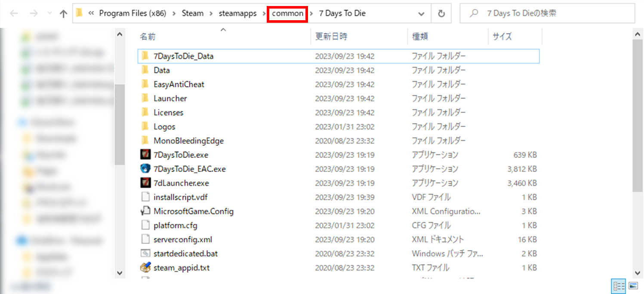
Task: Click the EasyAntiCheat folder icon
Action: point(145,84)
